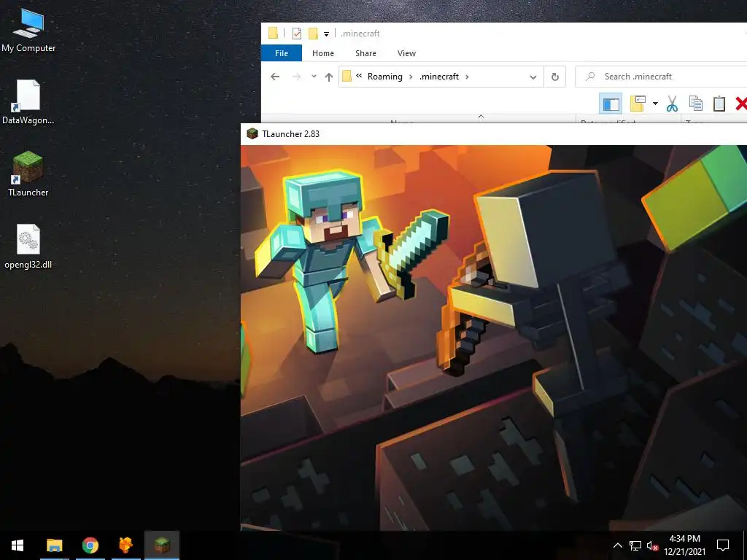Image resolution: width=747 pixels, height=560 pixels.
Task: Click the sort arrow above Name column
Action: pos(481,116)
